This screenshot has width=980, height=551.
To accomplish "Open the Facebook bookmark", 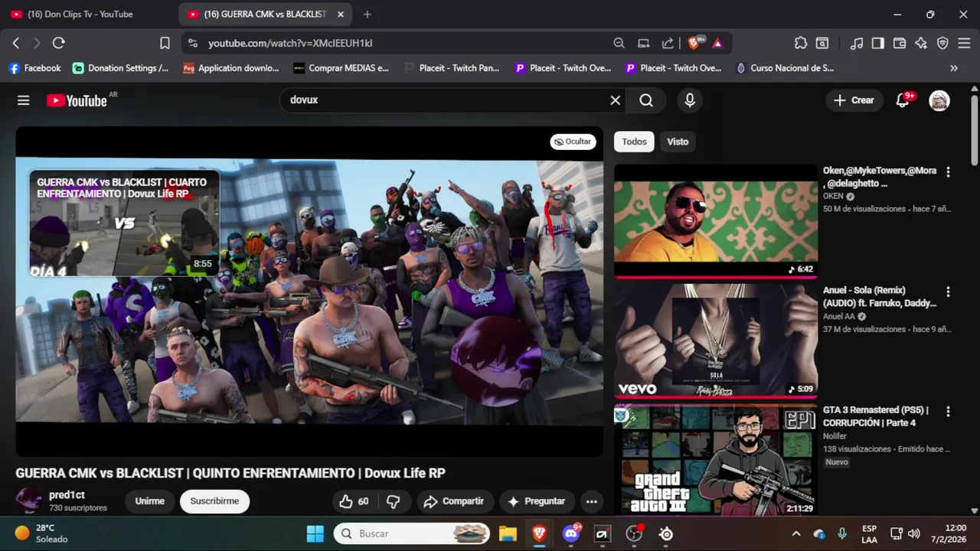I will point(34,68).
